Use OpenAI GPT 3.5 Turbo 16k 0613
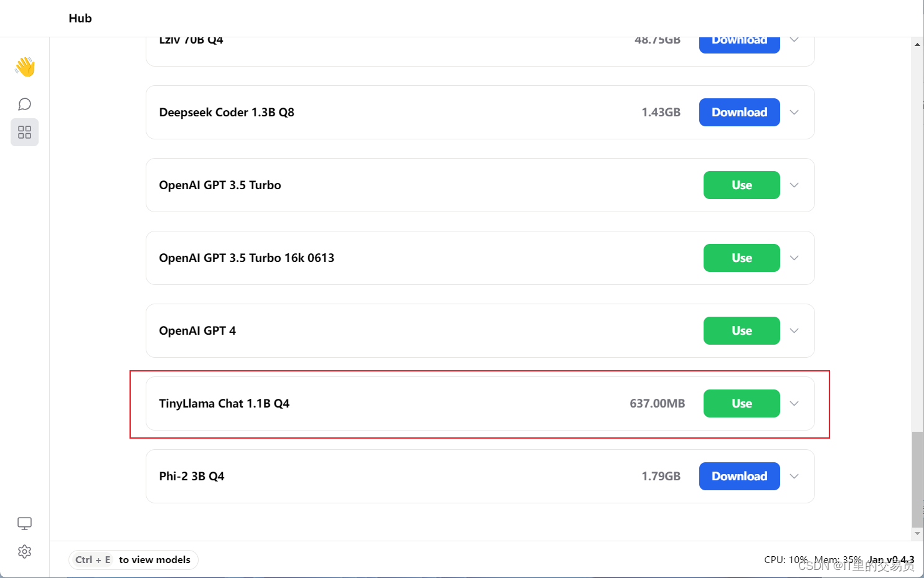This screenshot has width=924, height=578. (x=742, y=258)
